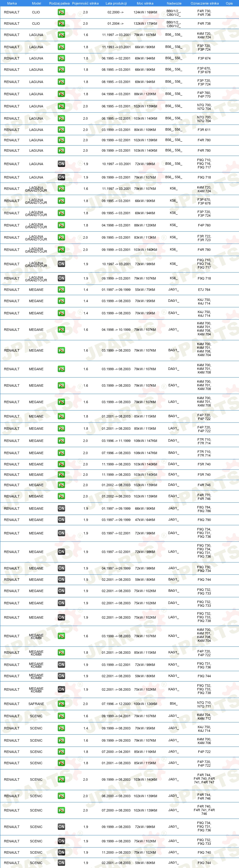239x868 pixels.
Task: Click the 'Moc silnika' column header
Action: pos(145,3)
